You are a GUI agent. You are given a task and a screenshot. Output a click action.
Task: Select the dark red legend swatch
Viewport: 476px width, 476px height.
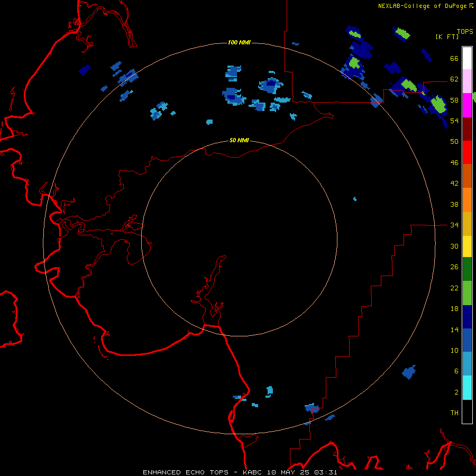[467, 129]
